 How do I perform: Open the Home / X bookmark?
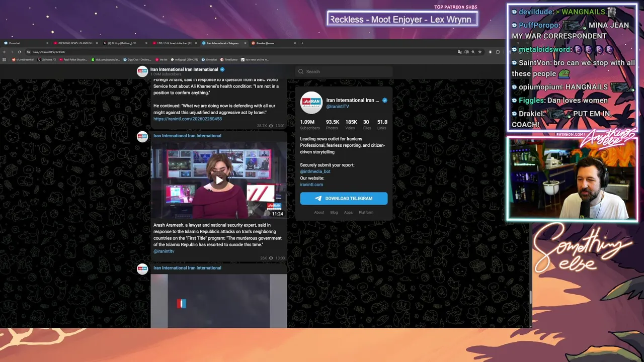(x=47, y=60)
